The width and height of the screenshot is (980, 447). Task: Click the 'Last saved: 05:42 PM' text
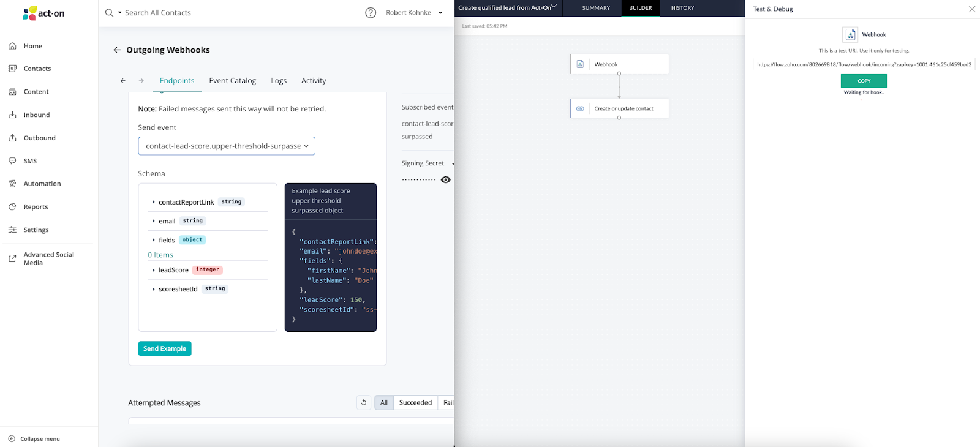(x=484, y=26)
